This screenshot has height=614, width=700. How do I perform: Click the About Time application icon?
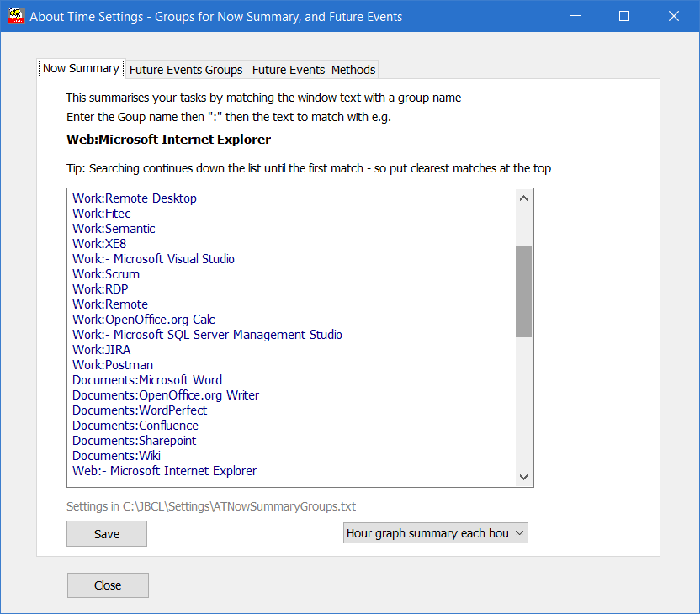pyautogui.click(x=16, y=16)
